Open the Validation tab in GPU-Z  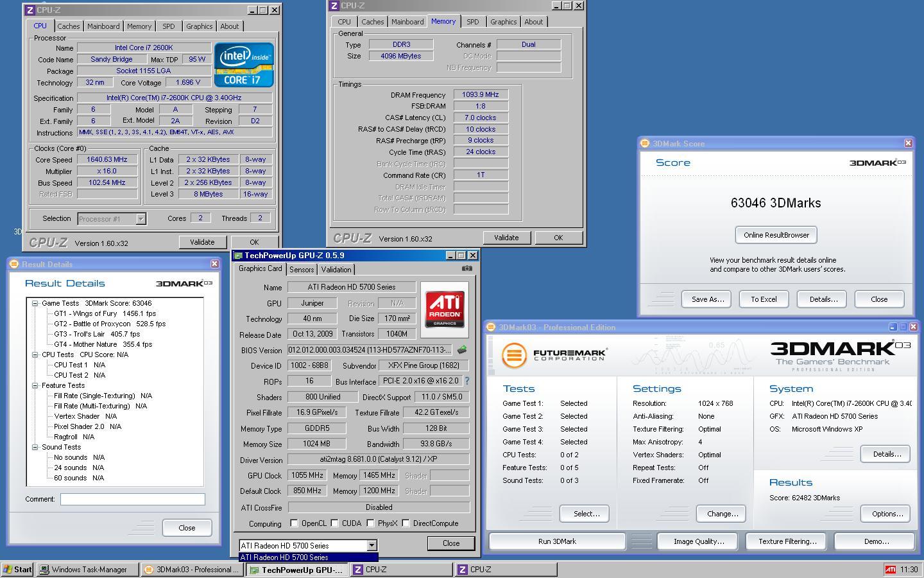(336, 270)
